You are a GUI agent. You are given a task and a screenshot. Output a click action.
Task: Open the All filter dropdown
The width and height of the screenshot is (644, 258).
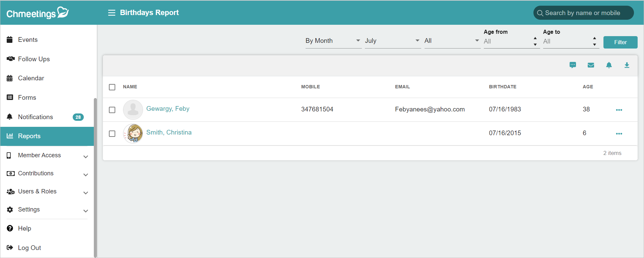(x=452, y=41)
